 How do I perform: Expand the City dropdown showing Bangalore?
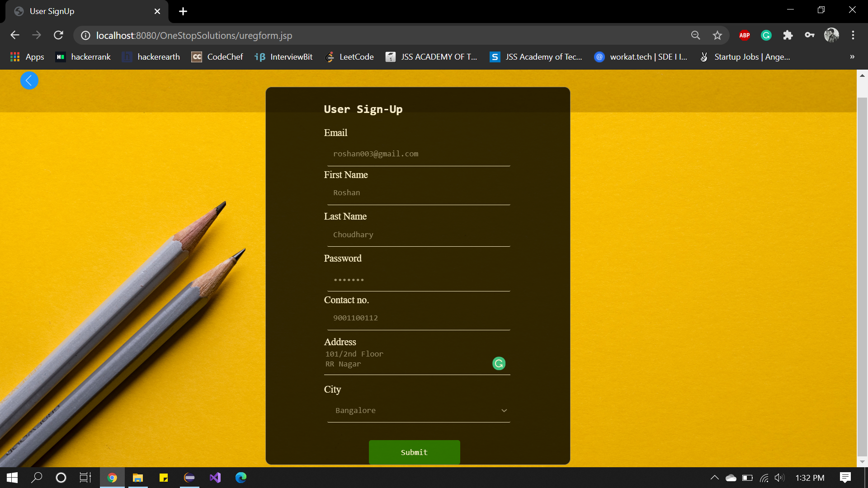point(418,410)
